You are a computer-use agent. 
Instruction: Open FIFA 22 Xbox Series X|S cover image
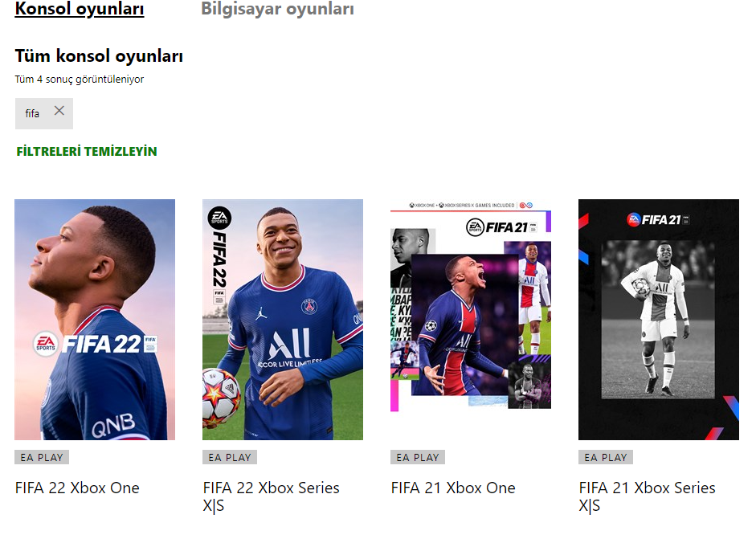tap(283, 319)
